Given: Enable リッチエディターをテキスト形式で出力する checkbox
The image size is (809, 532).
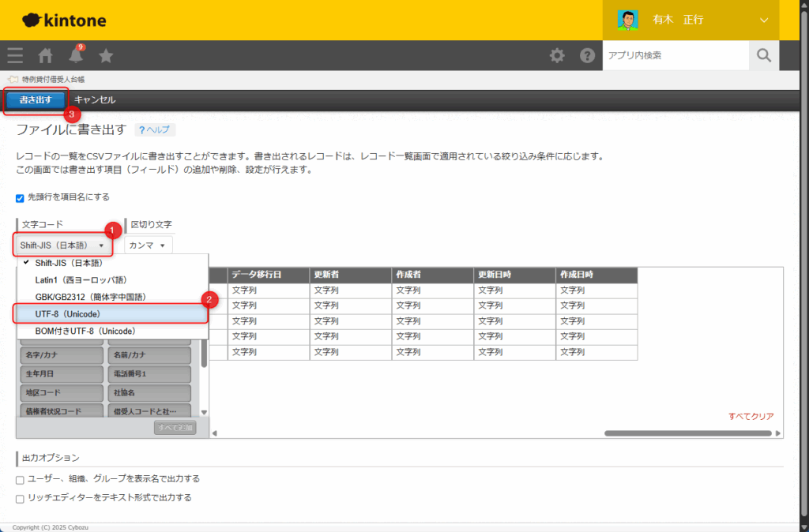Looking at the screenshot, I should tap(21, 498).
